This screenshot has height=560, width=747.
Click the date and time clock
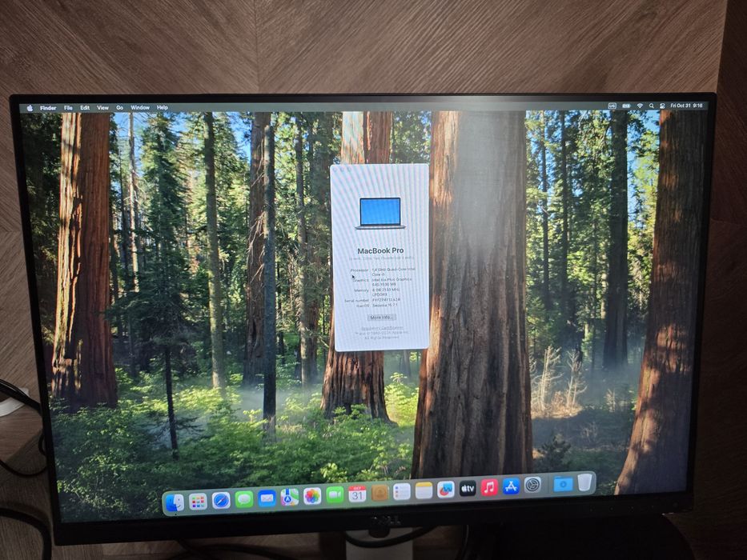point(686,106)
